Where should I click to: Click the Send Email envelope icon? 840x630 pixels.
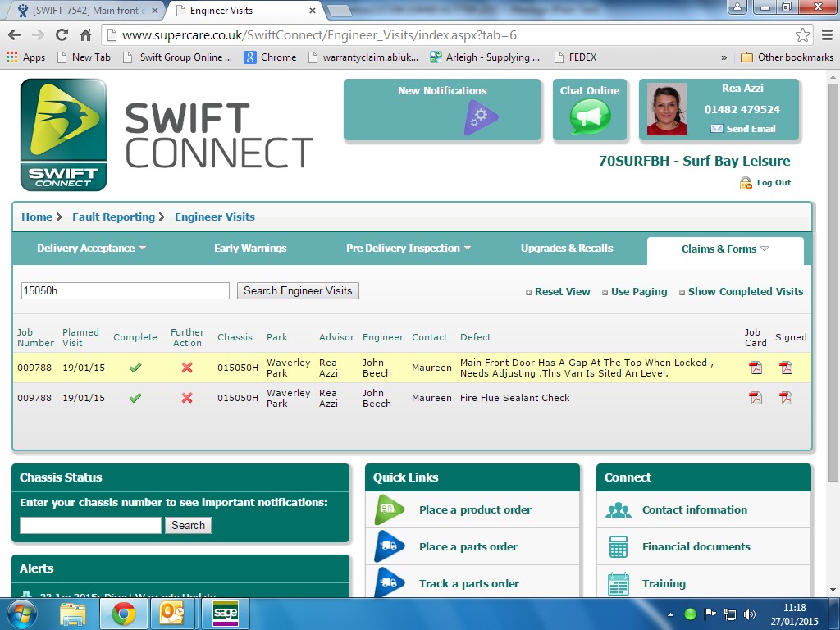pos(716,129)
